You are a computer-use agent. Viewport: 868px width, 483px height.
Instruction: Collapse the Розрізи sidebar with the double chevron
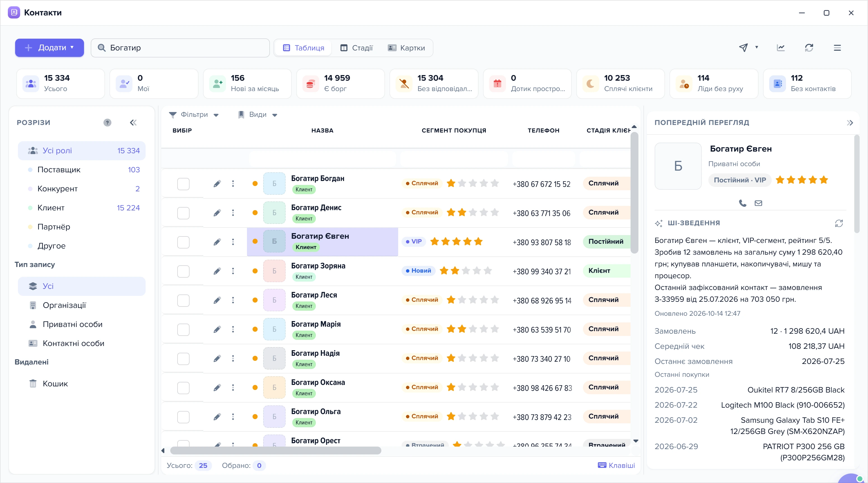pos(133,123)
